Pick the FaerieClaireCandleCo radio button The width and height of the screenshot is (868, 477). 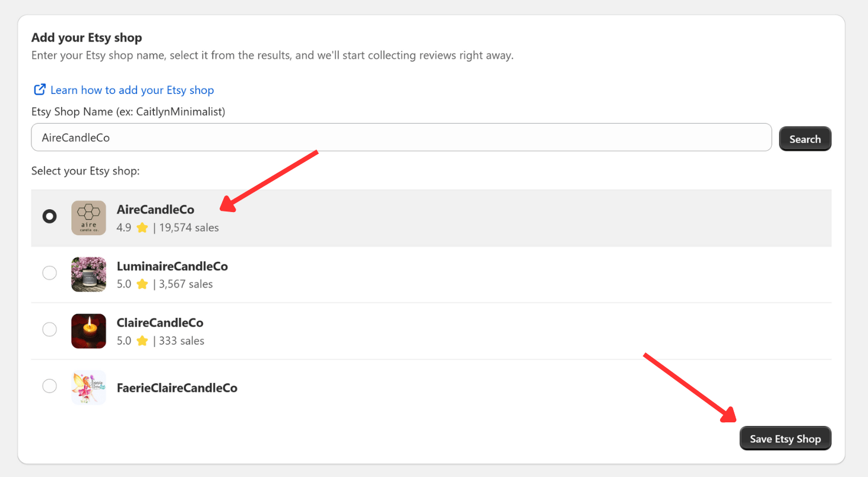tap(49, 386)
